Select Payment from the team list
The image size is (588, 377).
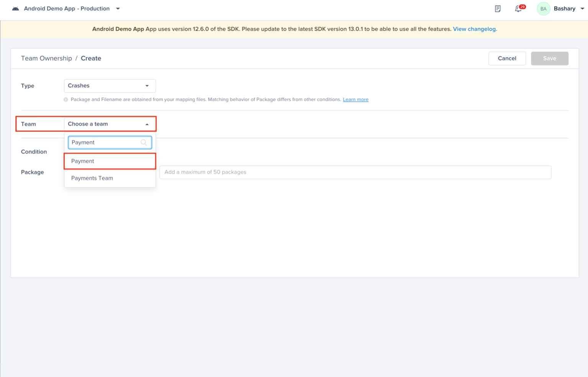[x=110, y=161]
